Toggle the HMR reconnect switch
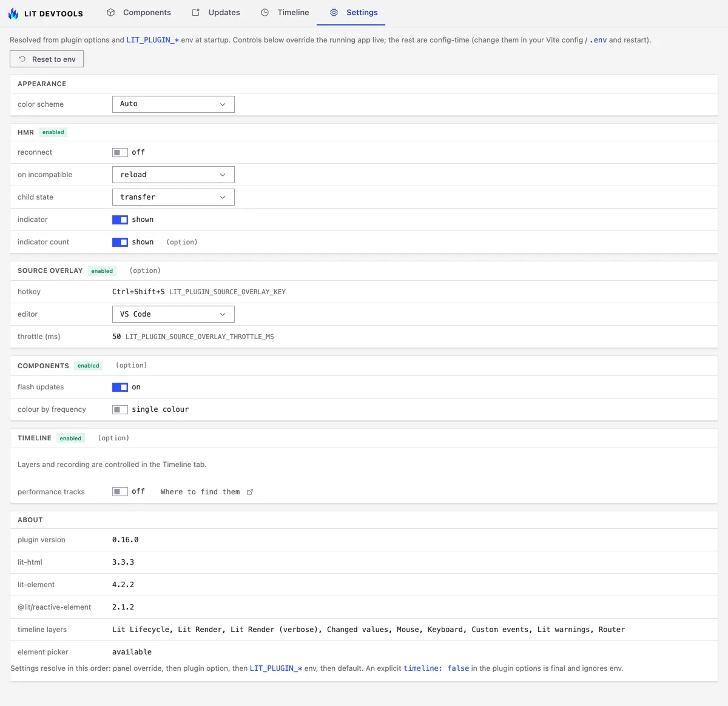Viewport: 728px width, 706px height. [120, 152]
